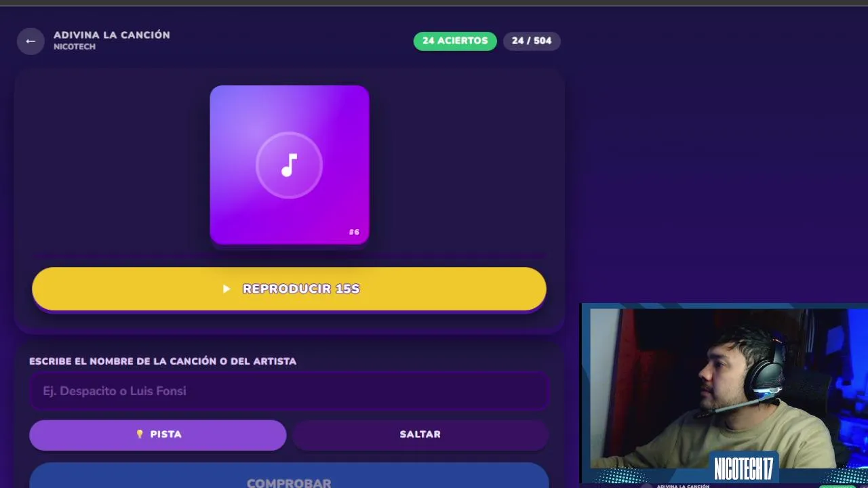The height and width of the screenshot is (488, 868).
Task: Click the music note icon on the cover
Action: point(290,165)
